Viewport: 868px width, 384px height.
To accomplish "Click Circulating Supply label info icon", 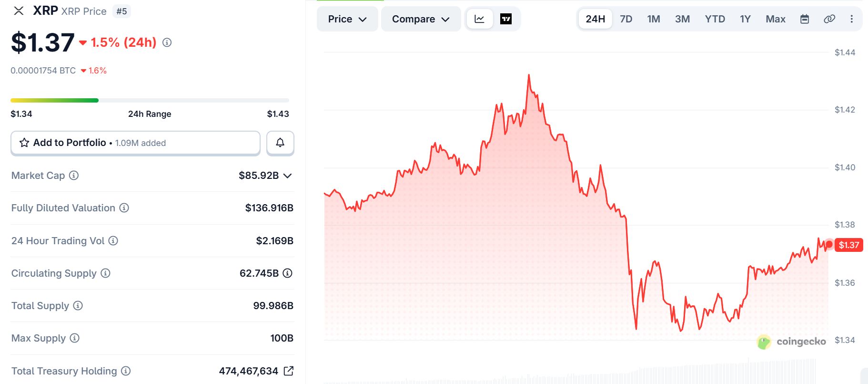I will point(106,273).
